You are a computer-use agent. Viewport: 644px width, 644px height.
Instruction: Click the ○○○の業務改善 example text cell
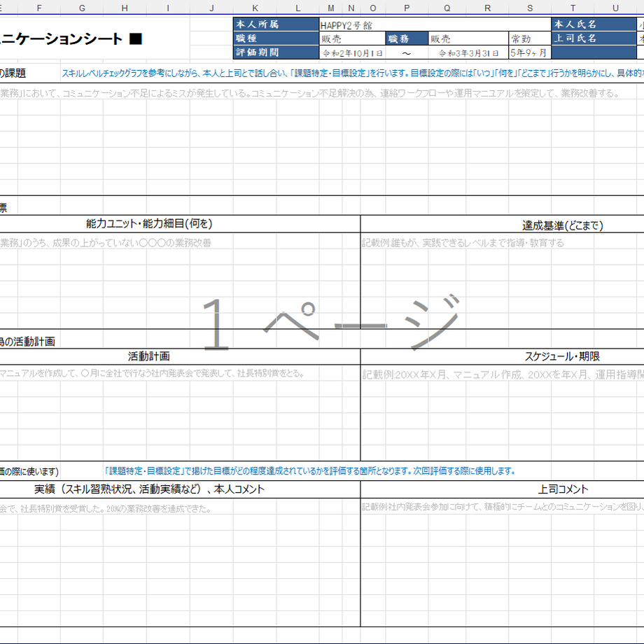tap(106, 243)
